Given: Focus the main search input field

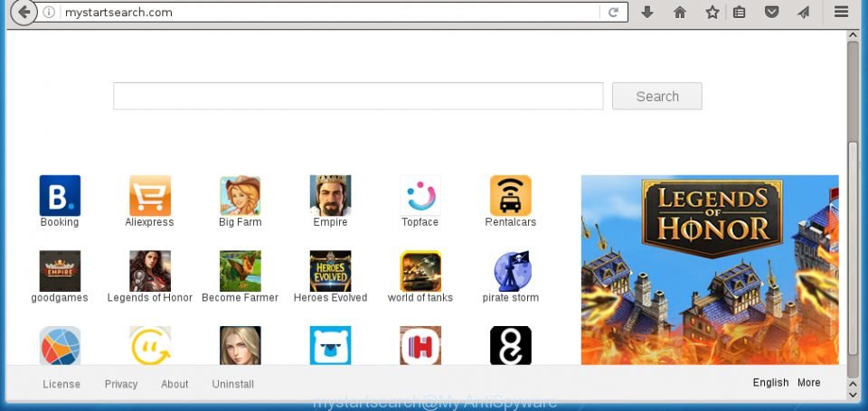Looking at the screenshot, I should click(358, 97).
